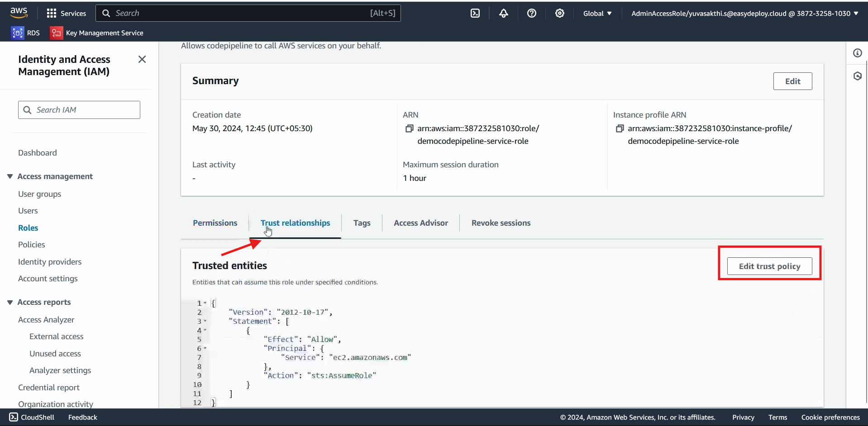This screenshot has width=868, height=426.
Task: Click the ec2.amazonaws.com service value
Action: click(370, 357)
